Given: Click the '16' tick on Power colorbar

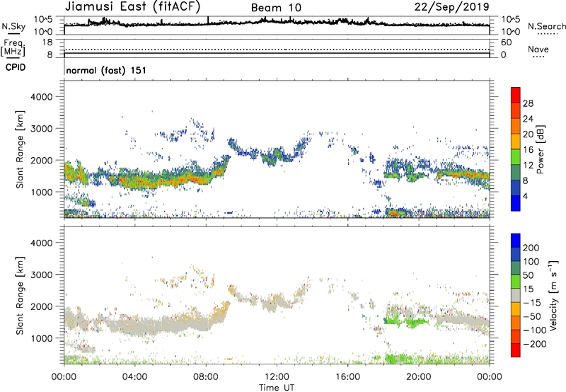Looking at the screenshot, I should tap(528, 150).
